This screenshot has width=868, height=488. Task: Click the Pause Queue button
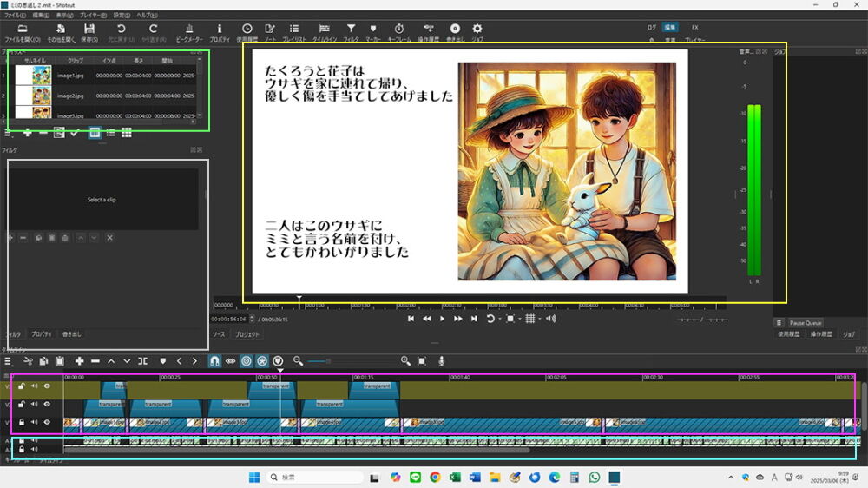806,322
